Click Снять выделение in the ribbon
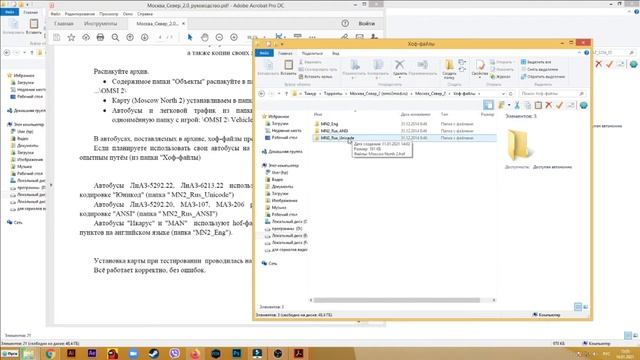 click(539, 69)
